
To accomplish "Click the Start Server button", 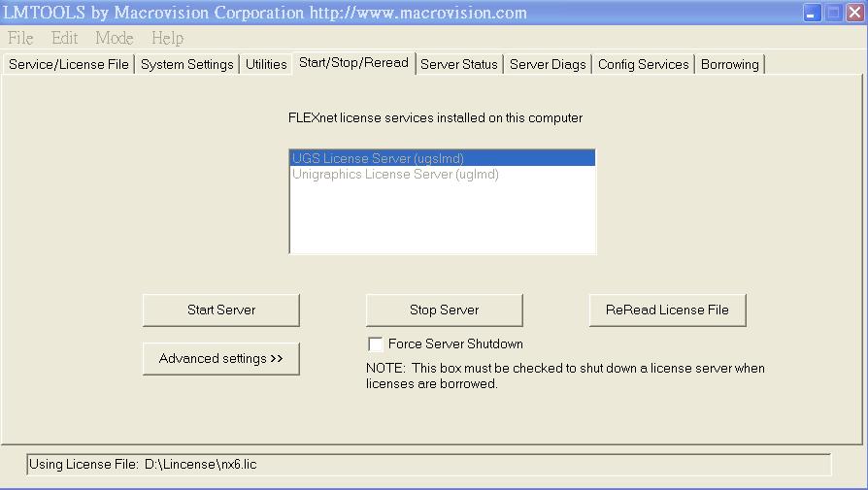I will [221, 310].
